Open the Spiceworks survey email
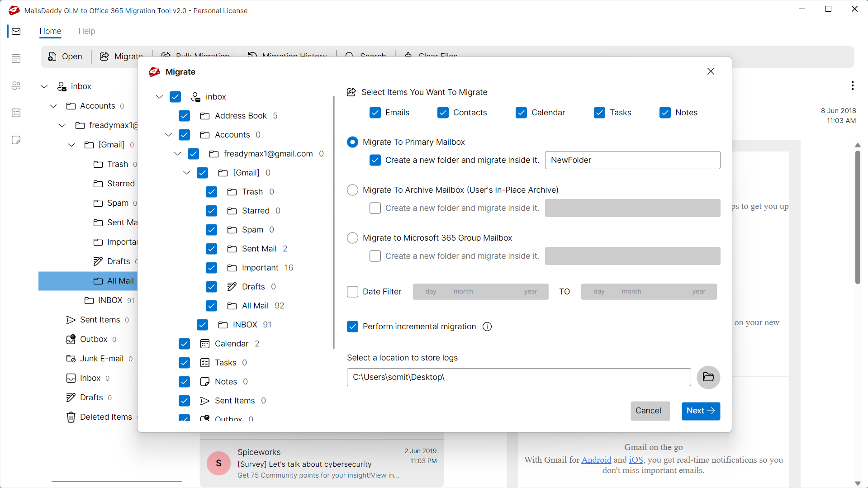868x488 pixels. [322, 463]
